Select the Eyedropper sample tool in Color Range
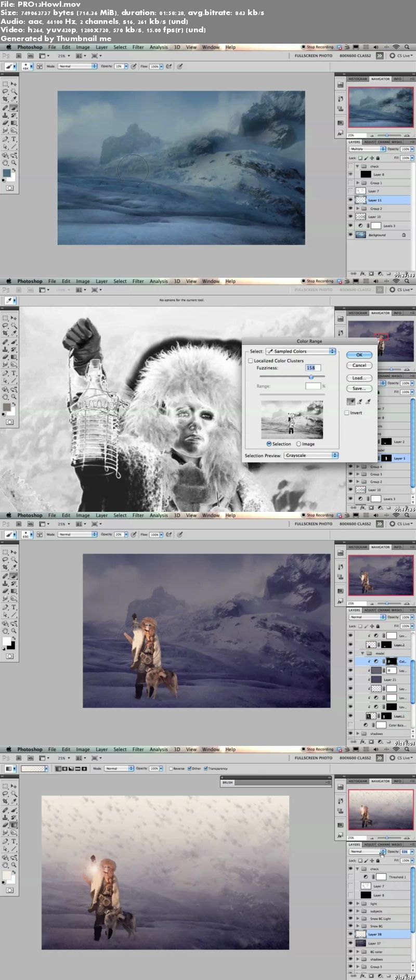 point(351,402)
